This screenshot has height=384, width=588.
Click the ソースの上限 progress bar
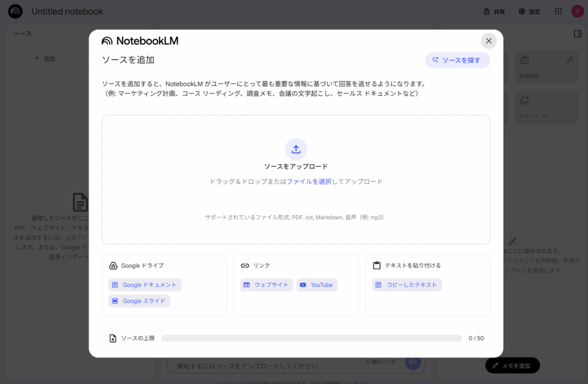(x=311, y=338)
